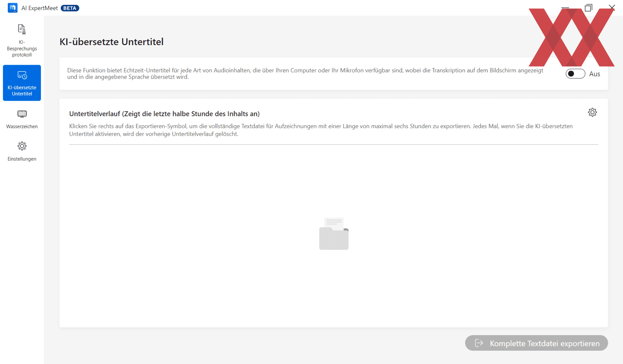The width and height of the screenshot is (623, 364).
Task: Open subtitle history settings gear icon
Action: coord(592,112)
